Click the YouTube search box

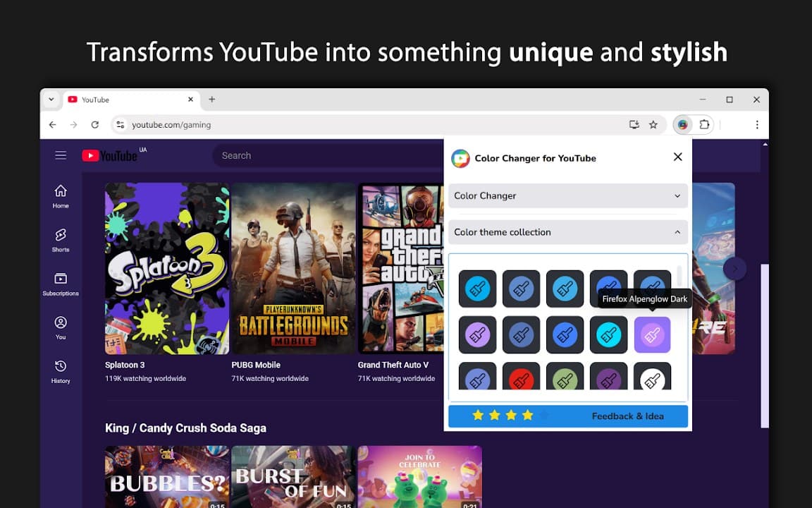pyautogui.click(x=329, y=155)
